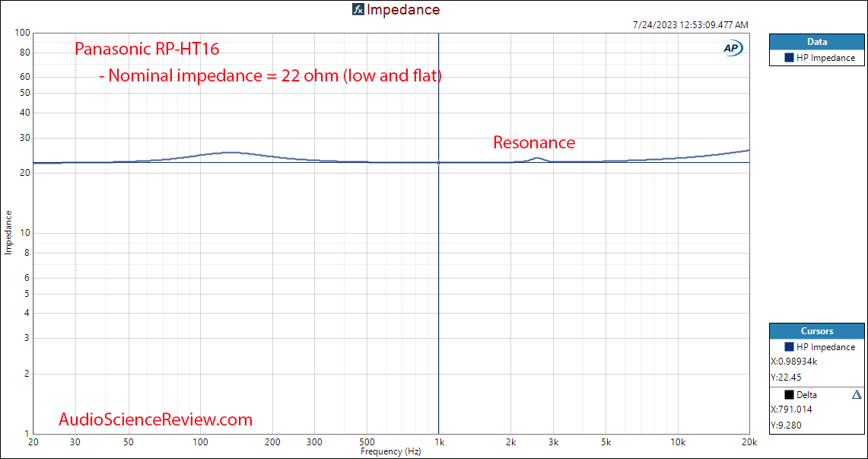Click the 2 tick on impedance axis
This screenshot has width=868, height=459.
[27, 374]
